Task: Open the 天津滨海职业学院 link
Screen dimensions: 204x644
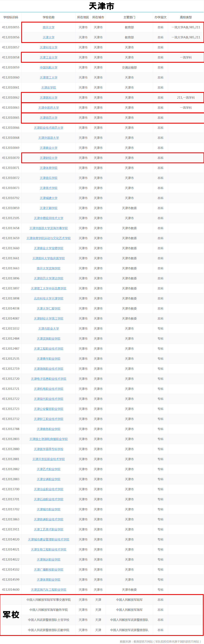Action: click(48, 339)
